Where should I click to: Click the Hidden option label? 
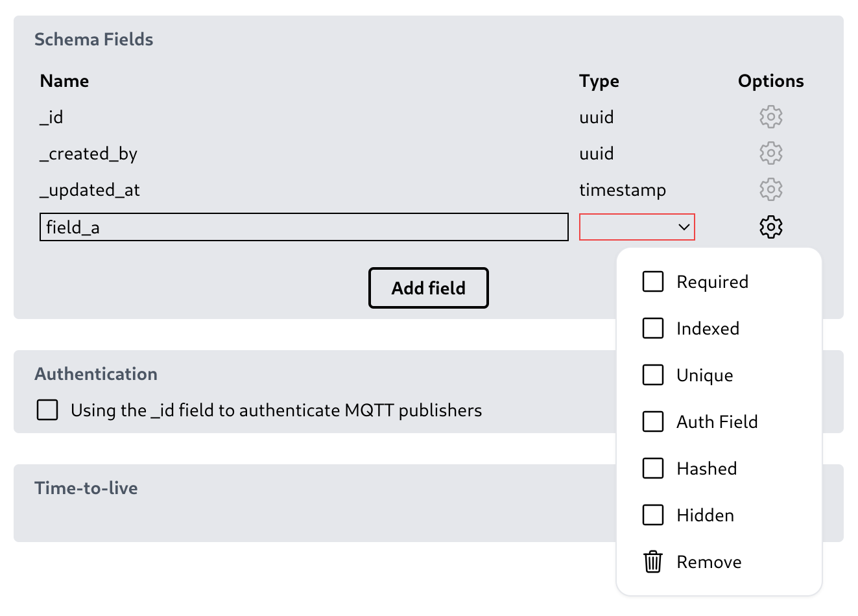pyautogui.click(x=705, y=515)
